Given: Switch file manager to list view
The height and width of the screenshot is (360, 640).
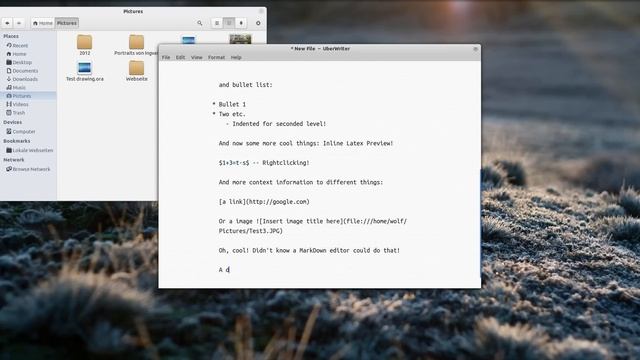Looking at the screenshot, I should [217, 23].
